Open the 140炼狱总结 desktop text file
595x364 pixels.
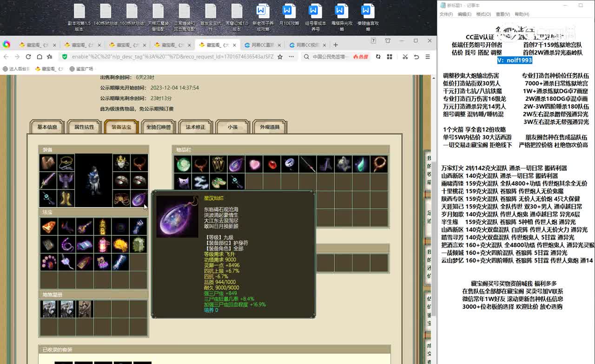pos(106,15)
